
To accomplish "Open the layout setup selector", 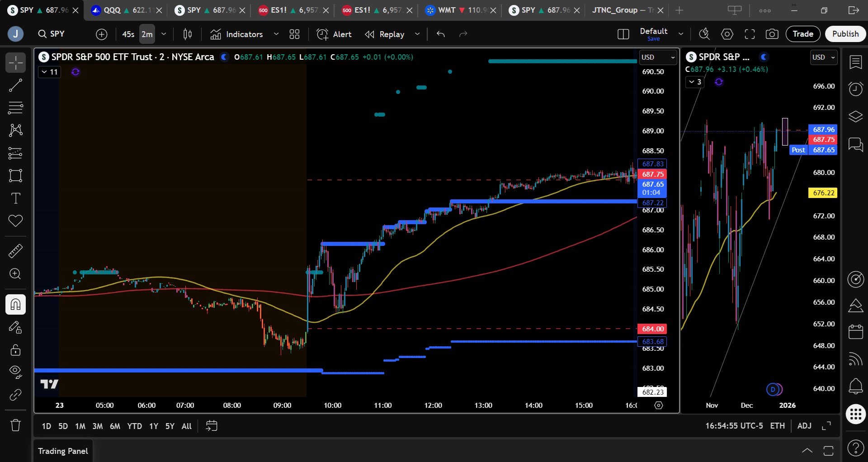I will [623, 34].
